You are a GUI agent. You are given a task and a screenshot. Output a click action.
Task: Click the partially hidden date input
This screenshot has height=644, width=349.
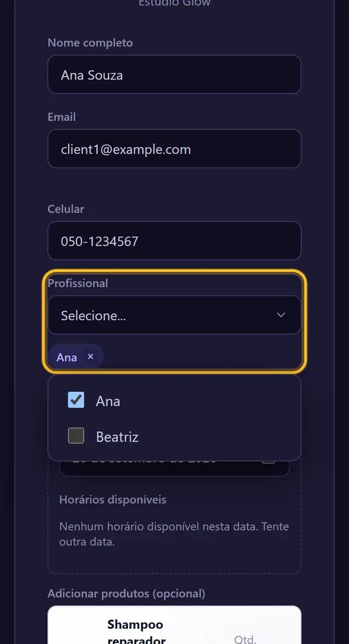click(x=174, y=468)
